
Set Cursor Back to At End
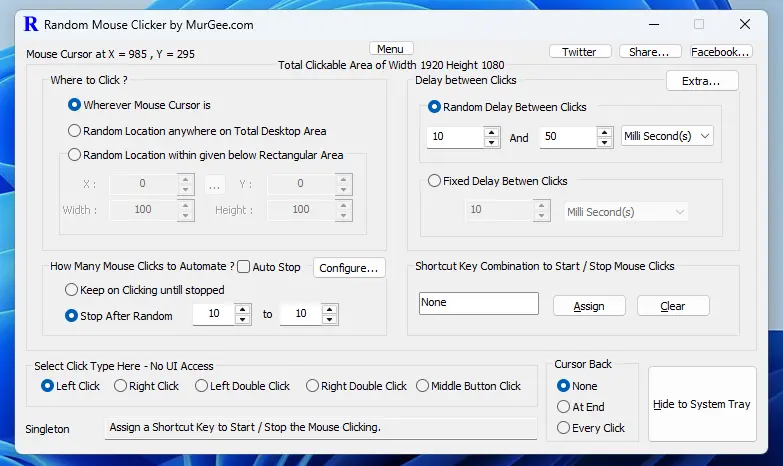tap(581, 407)
